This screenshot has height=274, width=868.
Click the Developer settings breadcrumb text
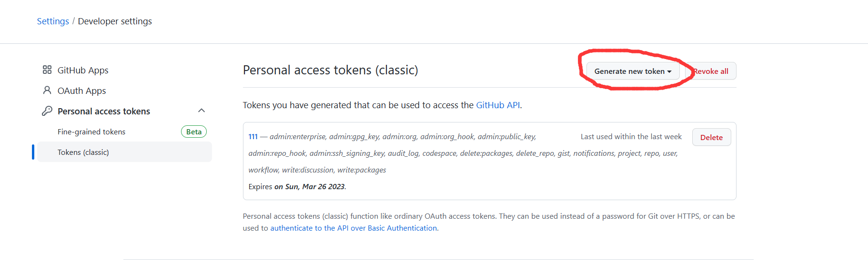click(115, 21)
